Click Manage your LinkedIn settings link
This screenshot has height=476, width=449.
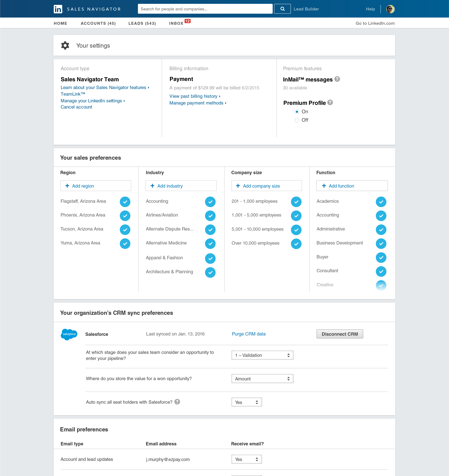(x=93, y=101)
